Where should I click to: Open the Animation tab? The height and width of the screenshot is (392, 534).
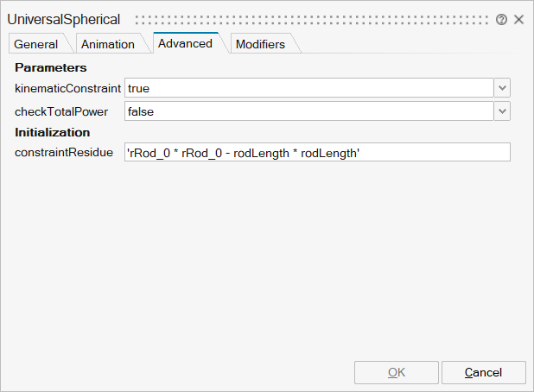[108, 44]
